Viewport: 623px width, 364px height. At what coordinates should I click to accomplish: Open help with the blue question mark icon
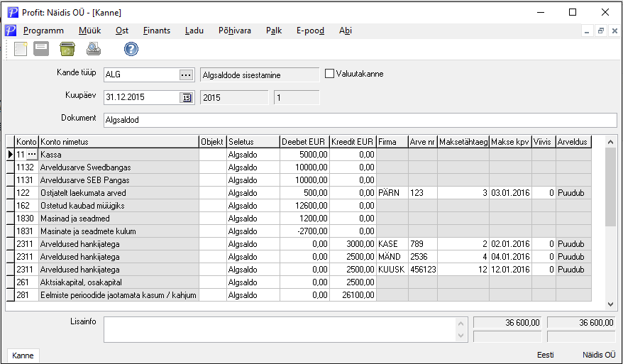[x=131, y=49]
